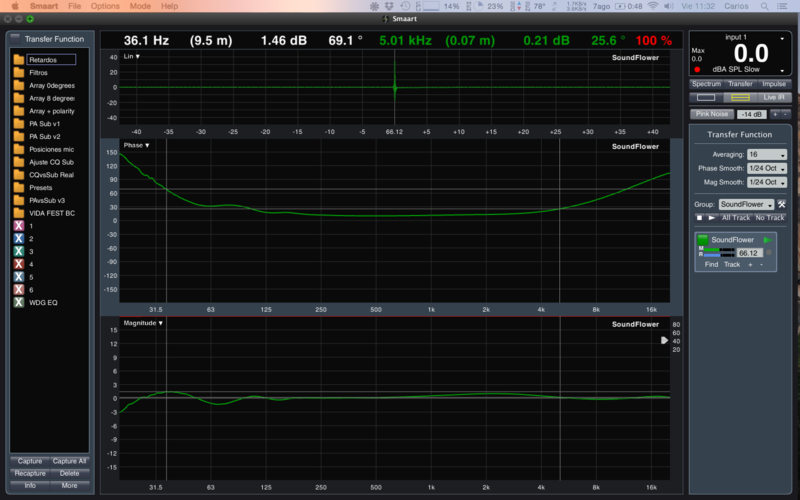Click the delay value field showing 66.12
Image resolution: width=800 pixels, height=500 pixels.
coord(750,253)
